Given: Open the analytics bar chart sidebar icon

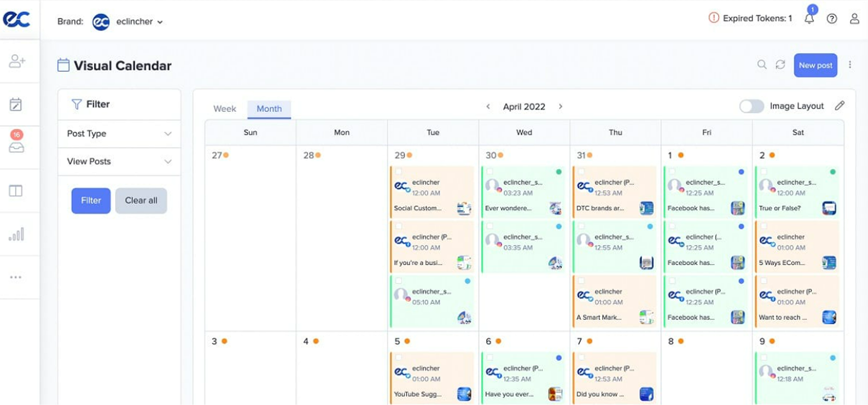Looking at the screenshot, I should (x=16, y=234).
